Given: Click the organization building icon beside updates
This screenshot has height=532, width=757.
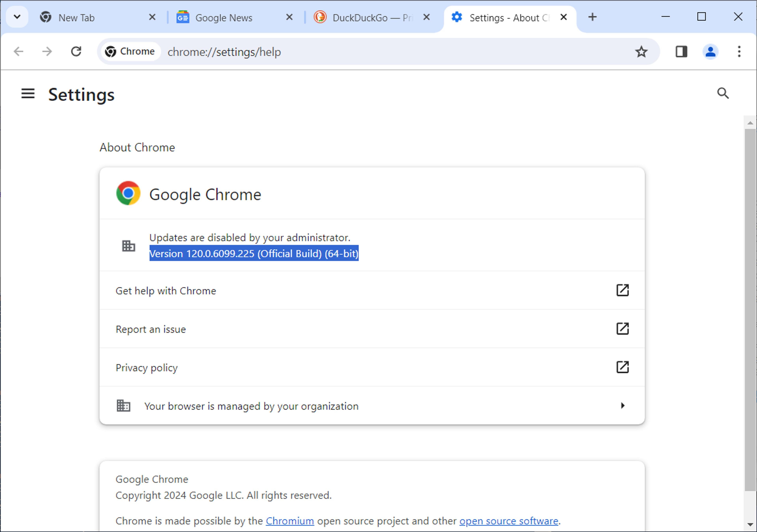Looking at the screenshot, I should tap(129, 246).
